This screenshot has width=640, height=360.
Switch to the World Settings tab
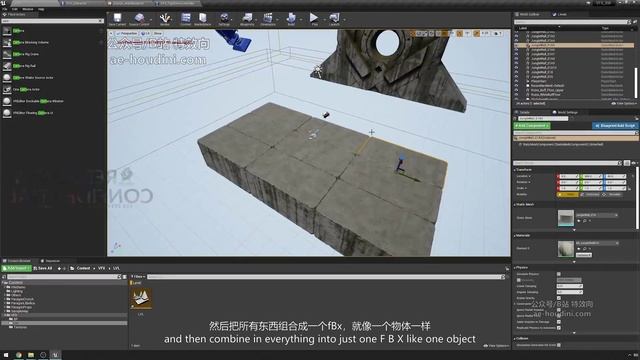point(565,112)
